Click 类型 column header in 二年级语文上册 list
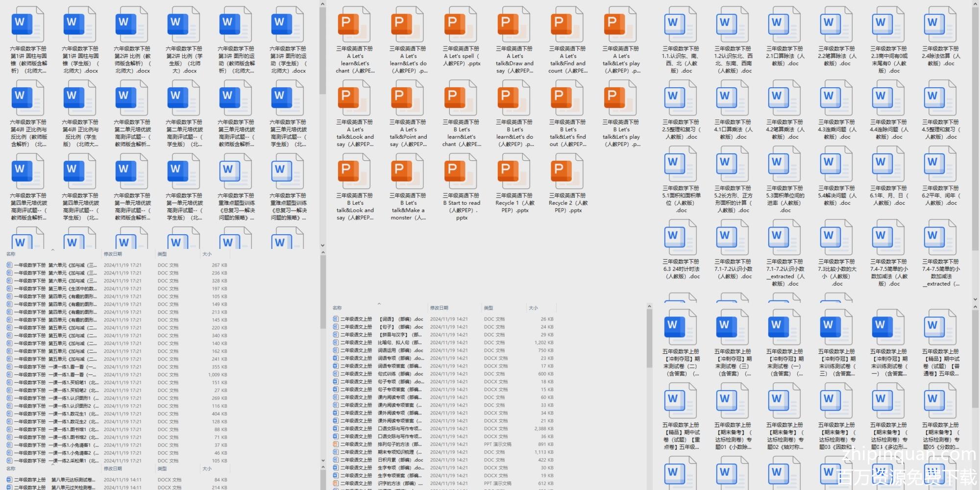The image size is (980, 490). (489, 308)
